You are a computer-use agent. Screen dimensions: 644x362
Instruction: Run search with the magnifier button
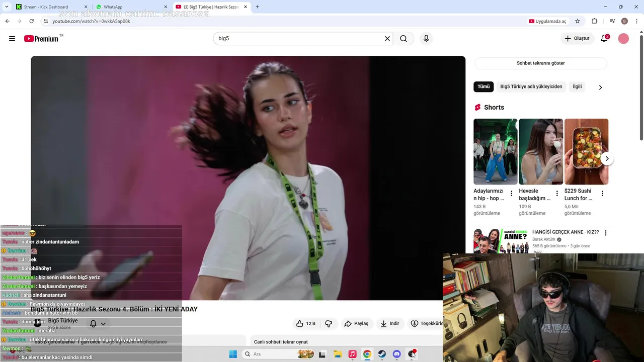(x=404, y=39)
